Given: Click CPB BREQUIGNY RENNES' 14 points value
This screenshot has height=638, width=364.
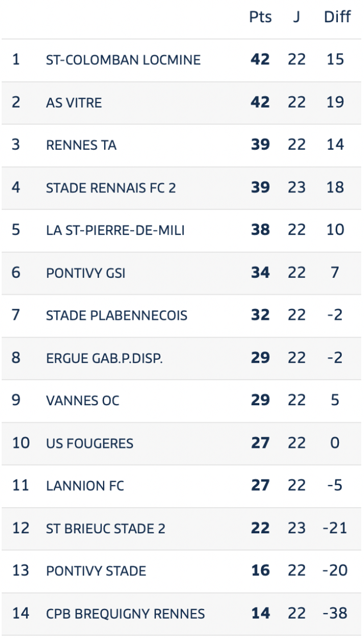Looking at the screenshot, I should (260, 613).
